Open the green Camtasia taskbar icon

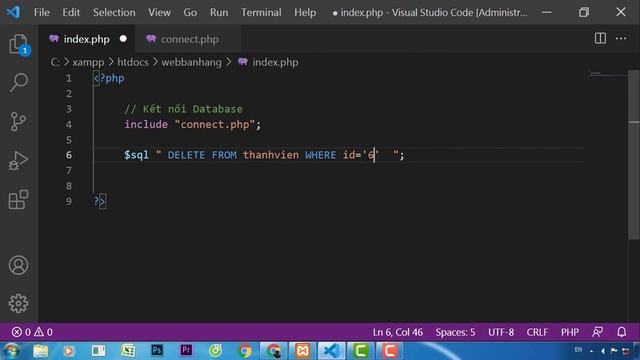pyautogui.click(x=361, y=351)
